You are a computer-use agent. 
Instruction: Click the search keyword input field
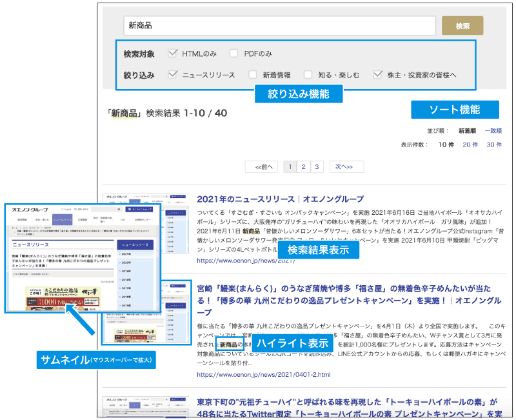pyautogui.click(x=279, y=25)
